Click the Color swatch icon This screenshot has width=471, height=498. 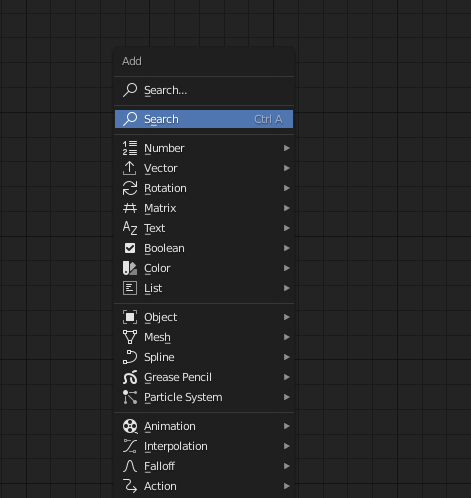pos(130,268)
